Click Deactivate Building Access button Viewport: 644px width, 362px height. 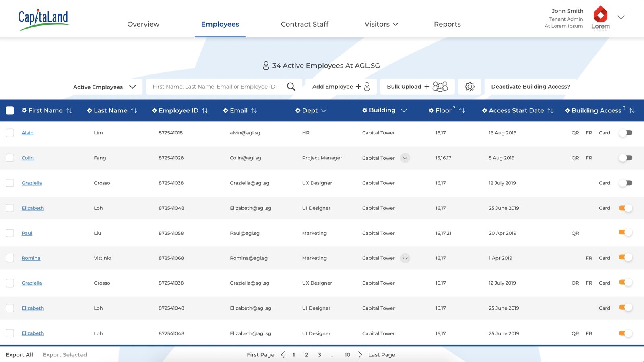530,87
